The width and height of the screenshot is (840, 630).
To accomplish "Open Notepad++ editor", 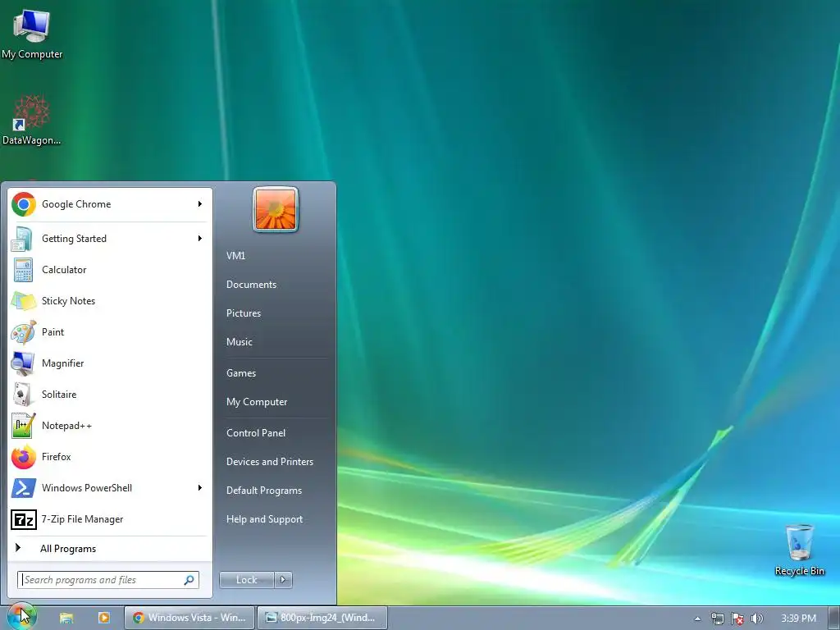I will pos(110,426).
